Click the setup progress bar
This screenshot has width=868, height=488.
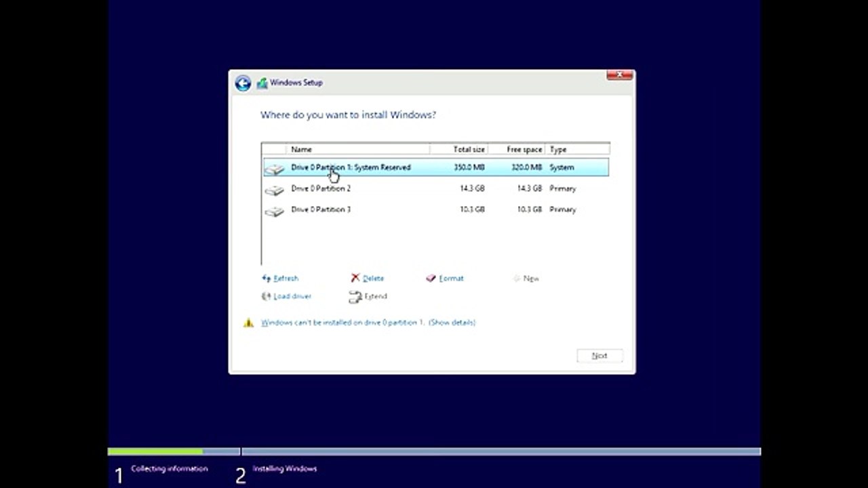434,451
